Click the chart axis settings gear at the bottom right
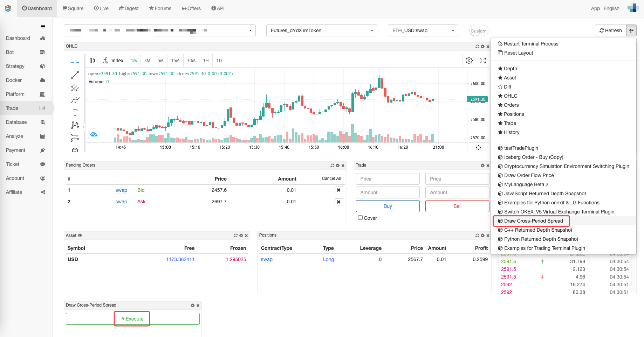The height and width of the screenshot is (337, 644). coord(478,147)
